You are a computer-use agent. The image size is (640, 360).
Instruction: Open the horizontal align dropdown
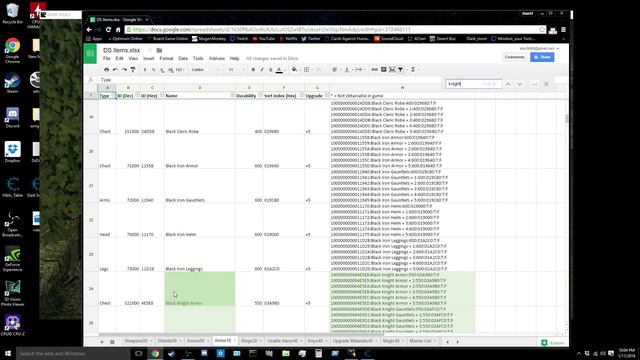click(336, 70)
